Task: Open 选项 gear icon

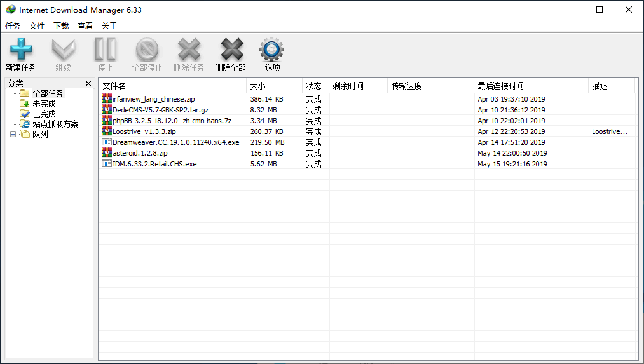Action: pyautogui.click(x=271, y=50)
